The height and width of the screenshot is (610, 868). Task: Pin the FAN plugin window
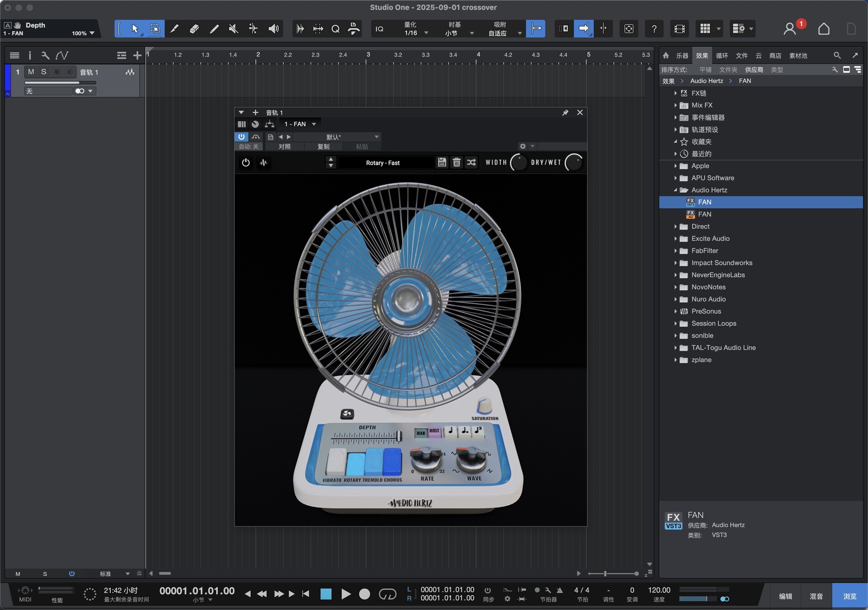tap(565, 113)
